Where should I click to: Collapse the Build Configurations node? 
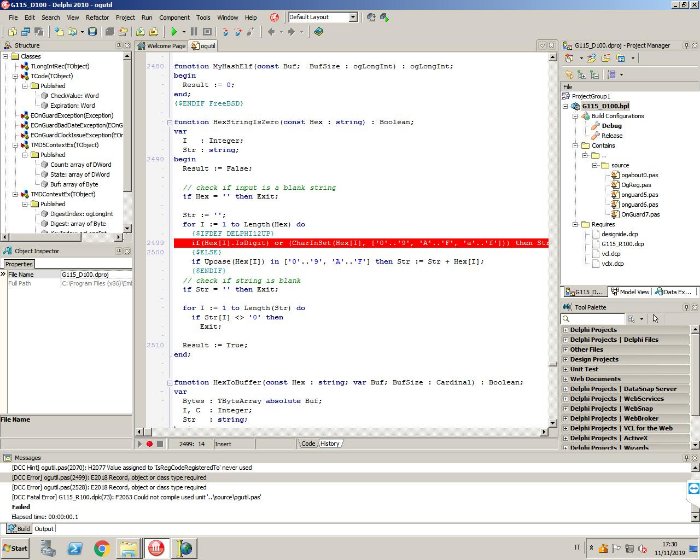[575, 116]
